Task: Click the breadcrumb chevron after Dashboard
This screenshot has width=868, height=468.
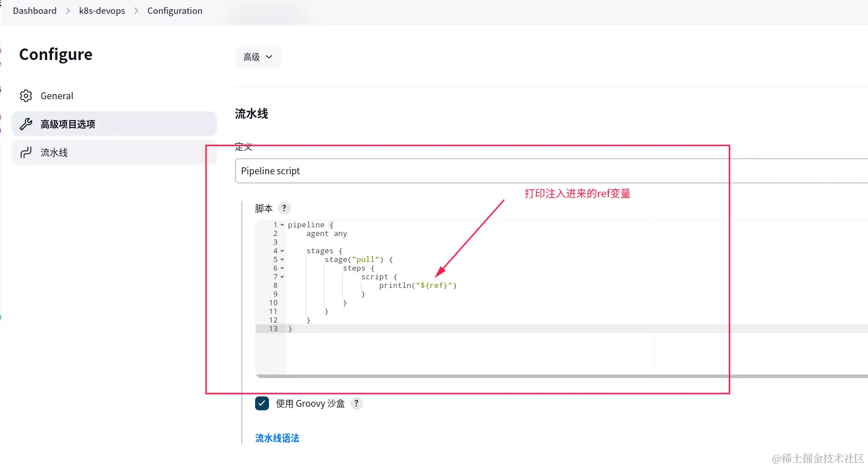Action: click(68, 11)
